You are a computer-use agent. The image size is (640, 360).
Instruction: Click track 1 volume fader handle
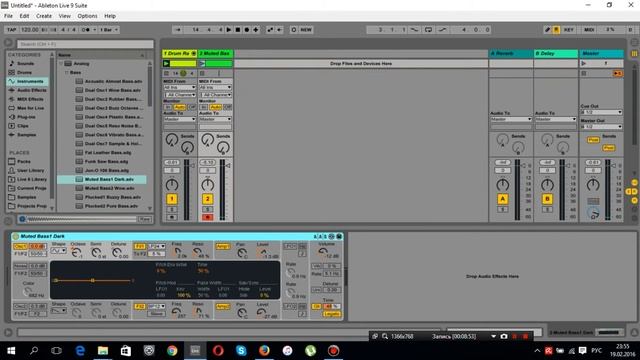pos(193,166)
